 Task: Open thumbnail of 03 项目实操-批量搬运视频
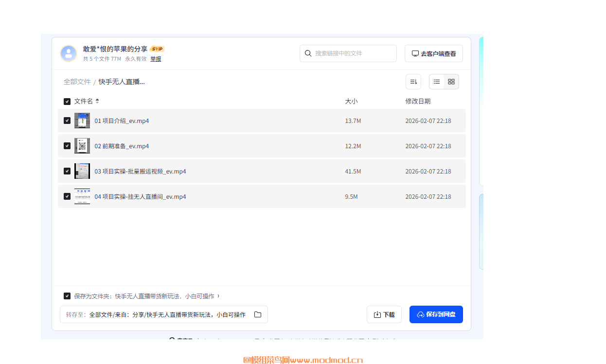(x=82, y=171)
